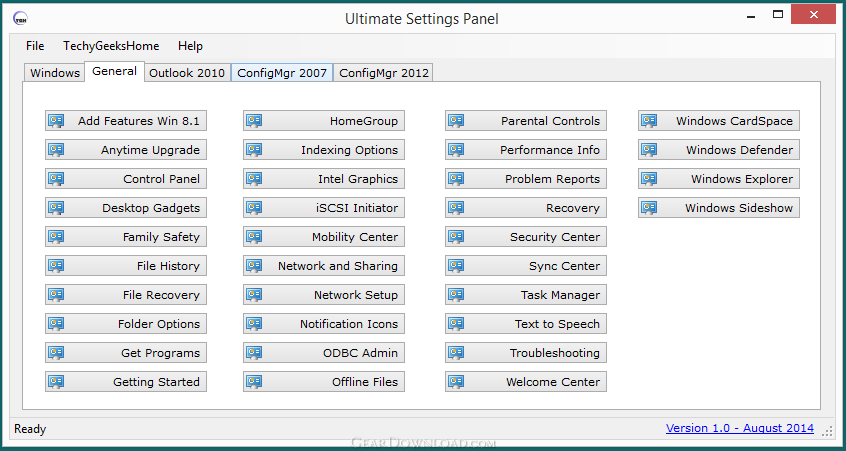Click the icon on Windows Defender button

649,150
